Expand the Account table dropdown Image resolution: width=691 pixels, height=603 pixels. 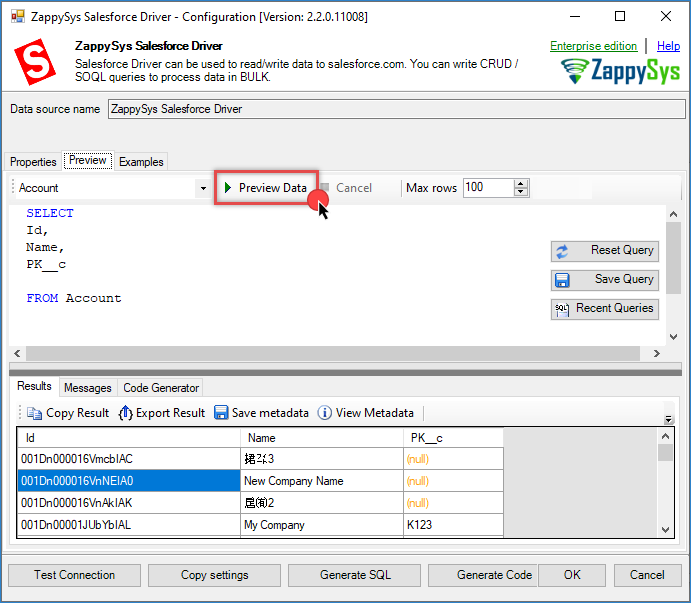pyautogui.click(x=203, y=188)
